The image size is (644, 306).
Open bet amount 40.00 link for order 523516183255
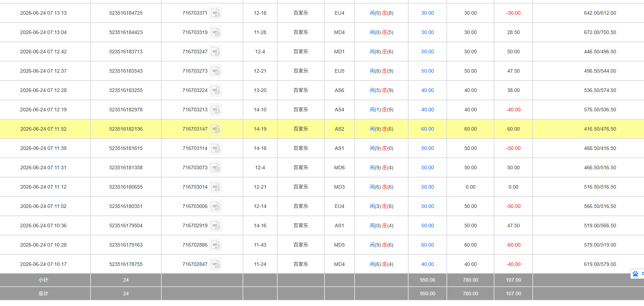tap(427, 90)
